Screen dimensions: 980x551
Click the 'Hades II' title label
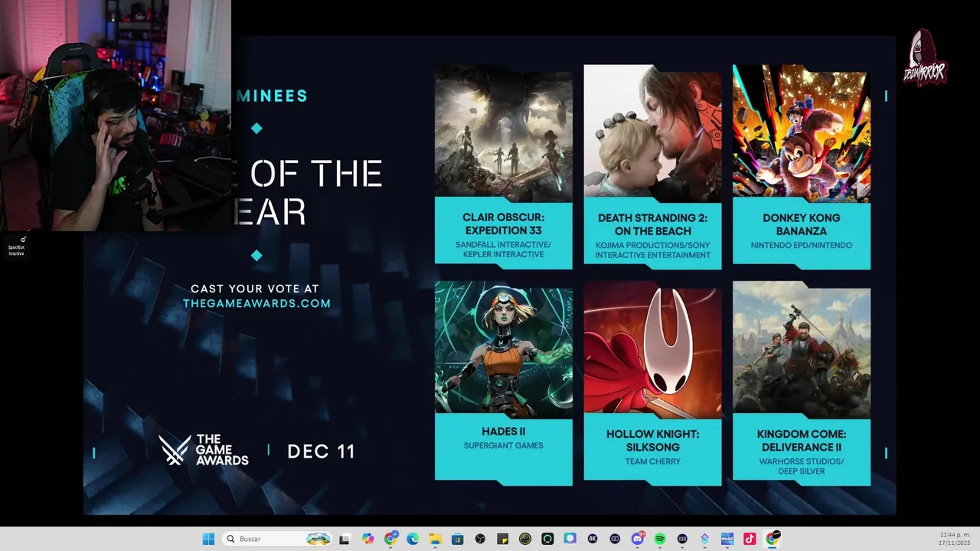pos(503,432)
